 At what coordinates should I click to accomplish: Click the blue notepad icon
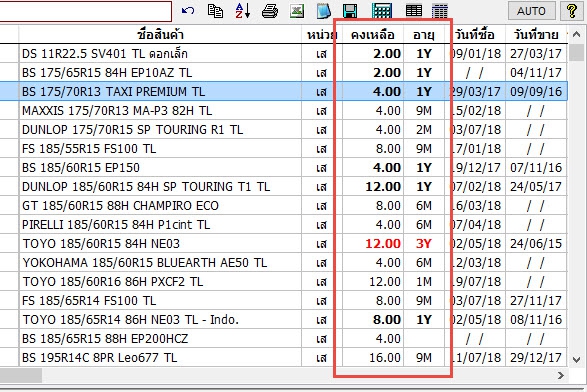(x=323, y=11)
